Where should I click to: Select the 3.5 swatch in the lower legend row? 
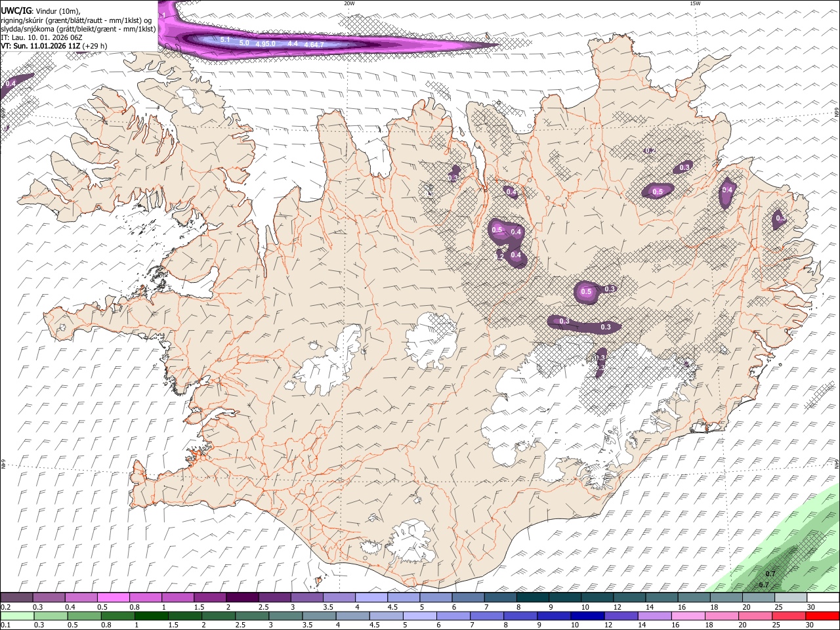tap(319, 616)
